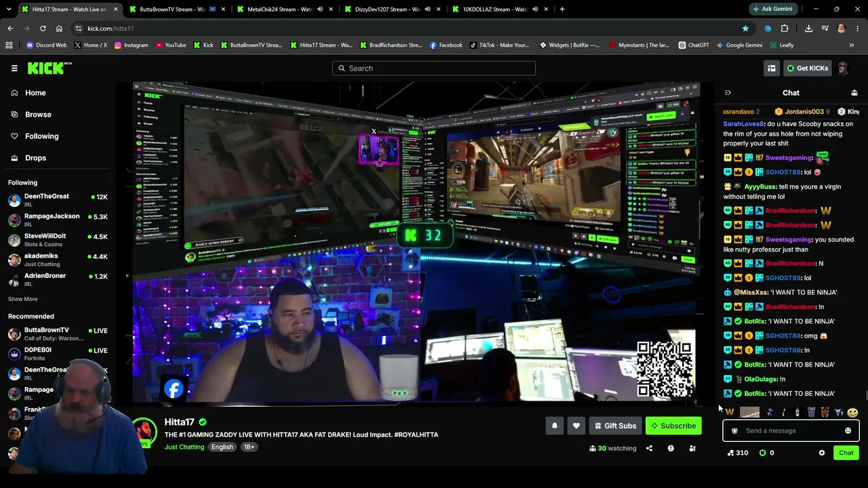Open AdrienBroner channel from Following list
This screenshot has height=488, width=868.
[x=58, y=279]
